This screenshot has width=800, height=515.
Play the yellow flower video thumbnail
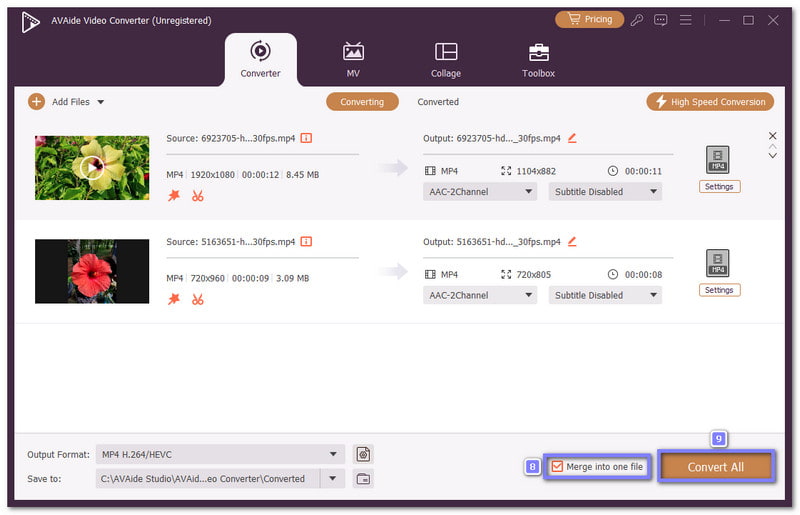92,167
